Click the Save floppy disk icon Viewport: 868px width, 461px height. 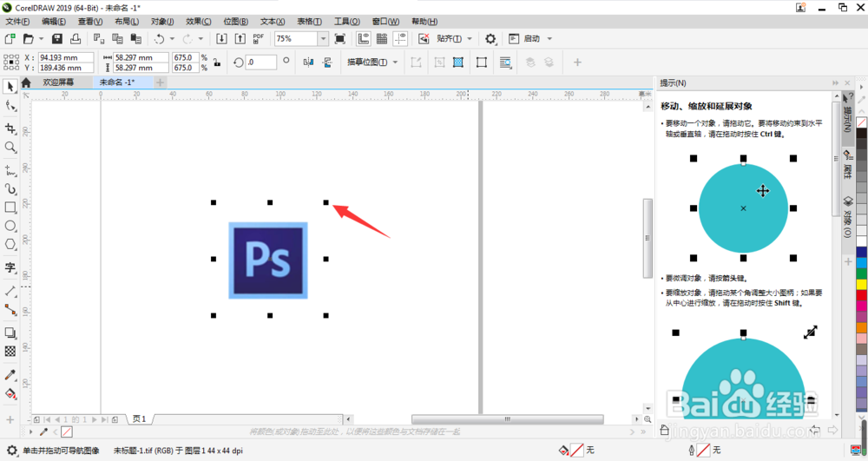(57, 39)
